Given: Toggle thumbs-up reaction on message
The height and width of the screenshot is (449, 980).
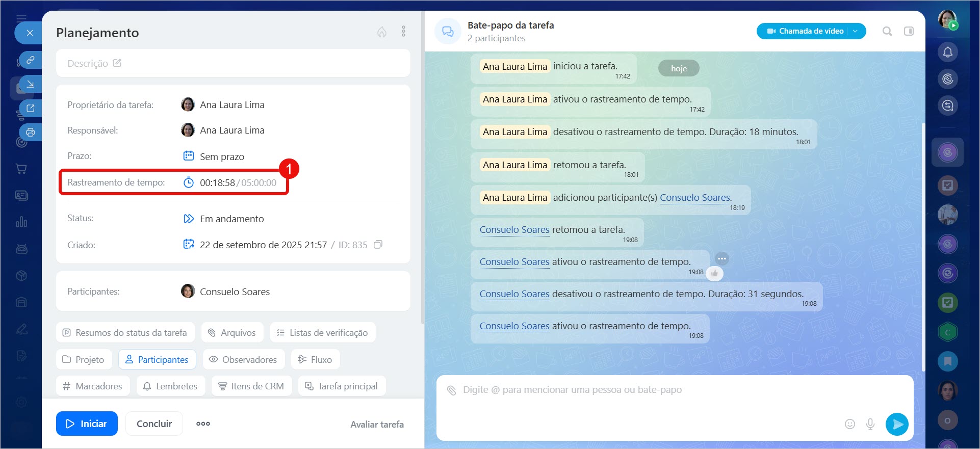Looking at the screenshot, I should [x=714, y=274].
